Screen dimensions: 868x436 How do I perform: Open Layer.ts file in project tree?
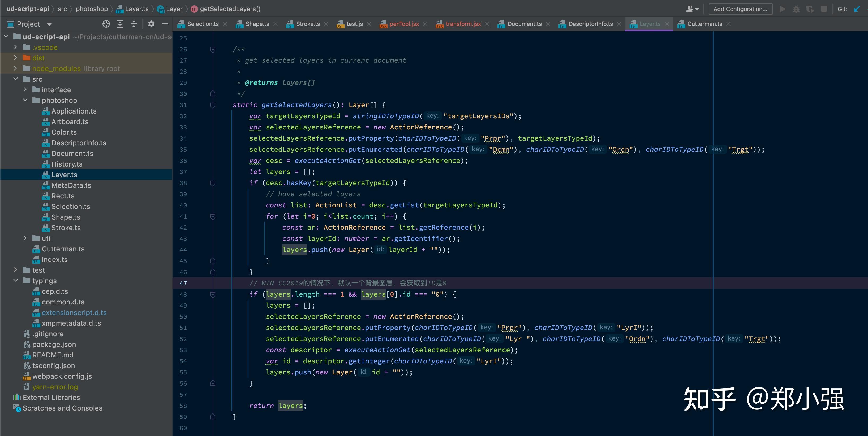tap(64, 175)
